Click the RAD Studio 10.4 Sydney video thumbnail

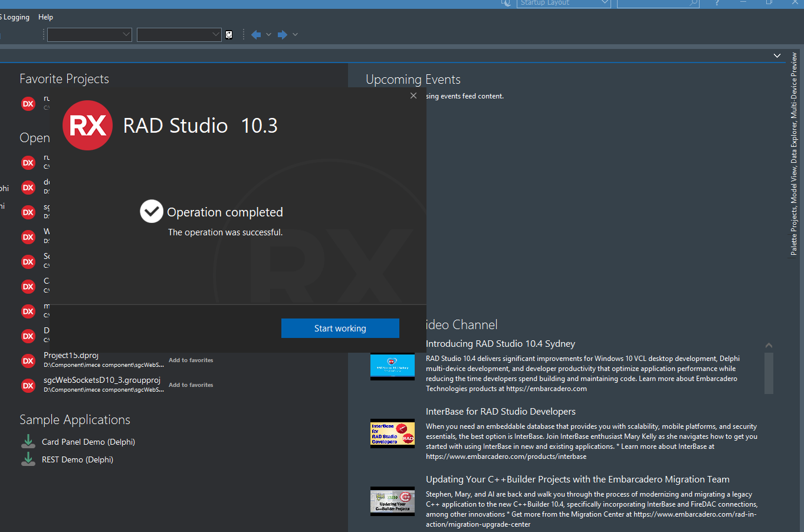click(392, 366)
